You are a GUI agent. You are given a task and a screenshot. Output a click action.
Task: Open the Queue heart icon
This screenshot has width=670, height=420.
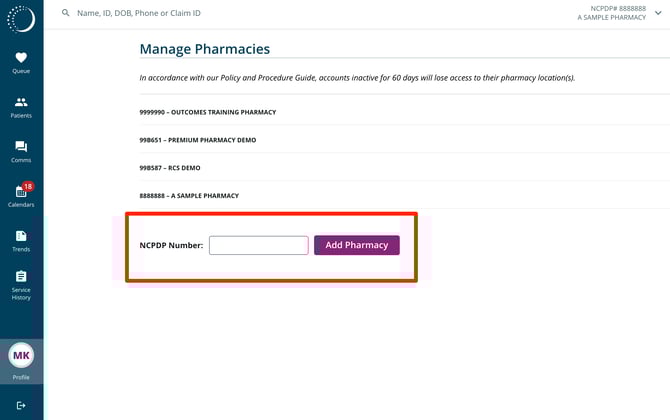[21, 59]
